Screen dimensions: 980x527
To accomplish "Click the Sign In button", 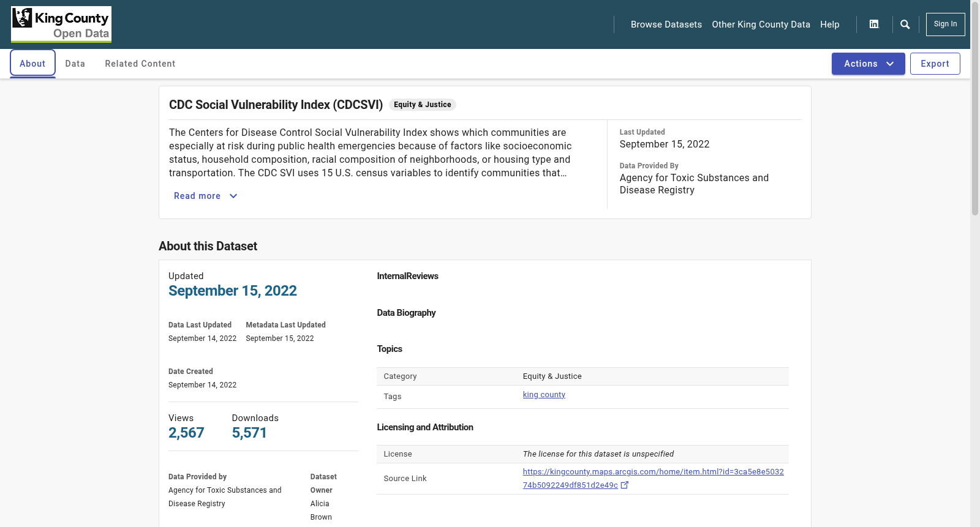I will 945,24.
